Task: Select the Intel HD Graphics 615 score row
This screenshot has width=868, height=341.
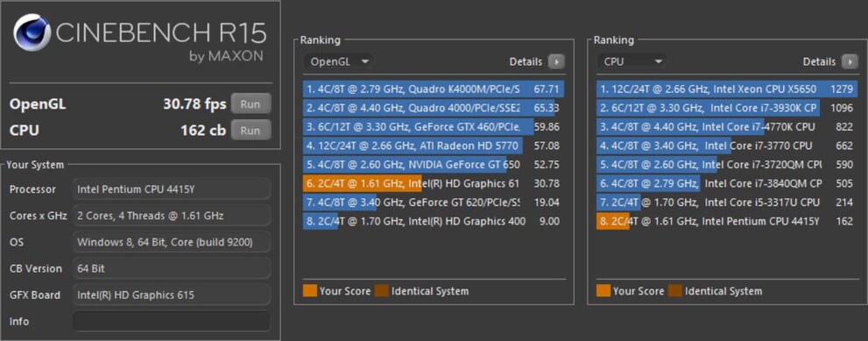Action: pos(434,183)
